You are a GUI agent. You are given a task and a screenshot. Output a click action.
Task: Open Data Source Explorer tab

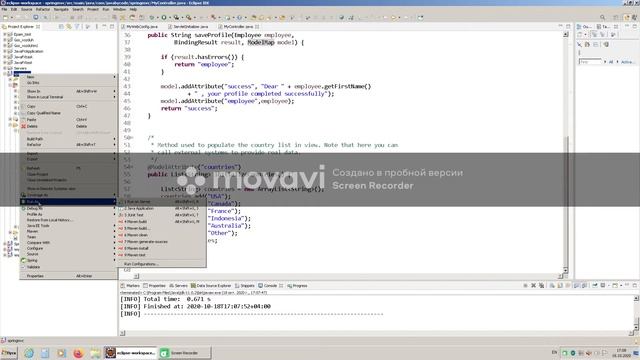click(211, 286)
